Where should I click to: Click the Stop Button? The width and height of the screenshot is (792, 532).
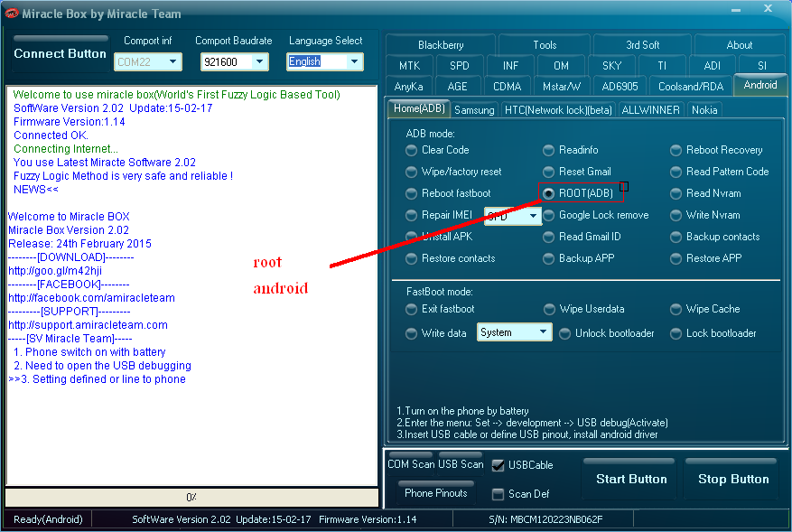point(733,480)
